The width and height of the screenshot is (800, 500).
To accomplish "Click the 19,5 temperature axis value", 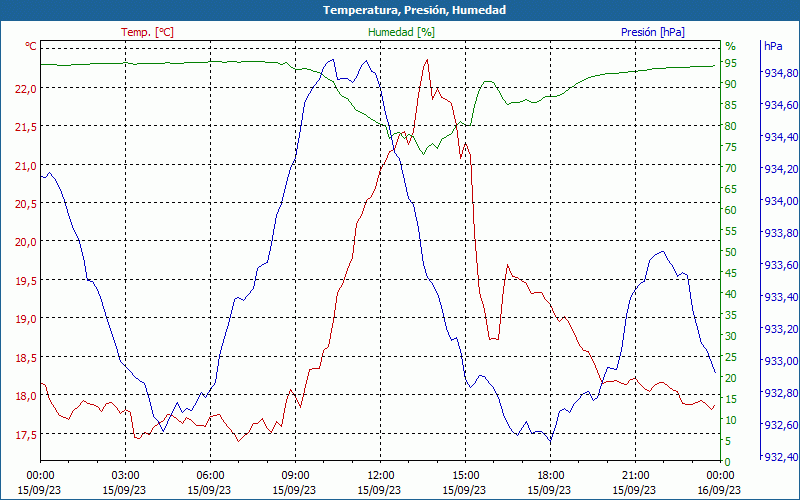I will click(26, 281).
